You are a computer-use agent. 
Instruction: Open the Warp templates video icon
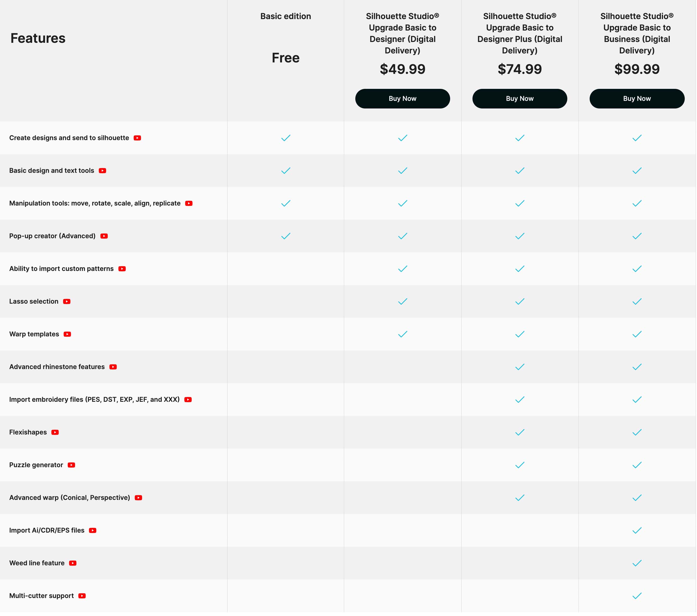tap(68, 335)
